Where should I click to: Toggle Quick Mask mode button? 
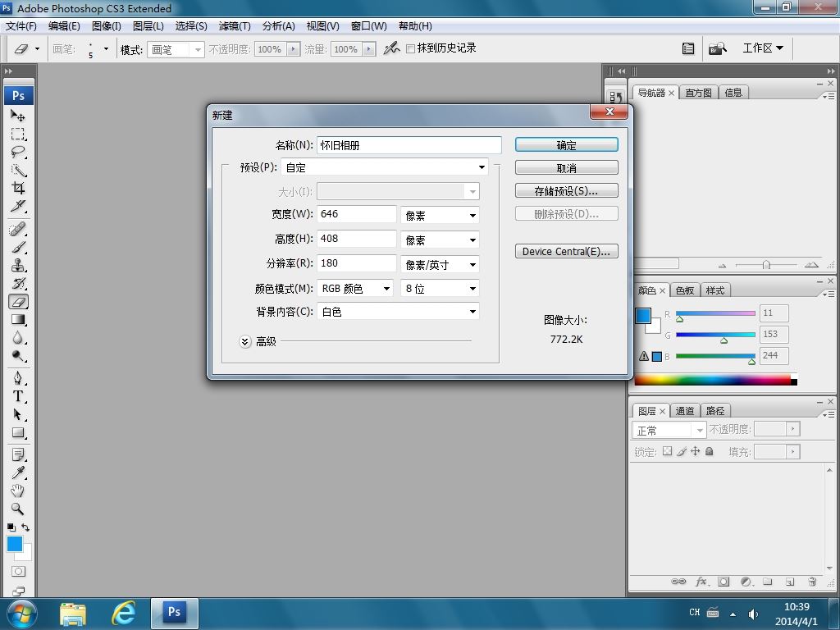18,571
